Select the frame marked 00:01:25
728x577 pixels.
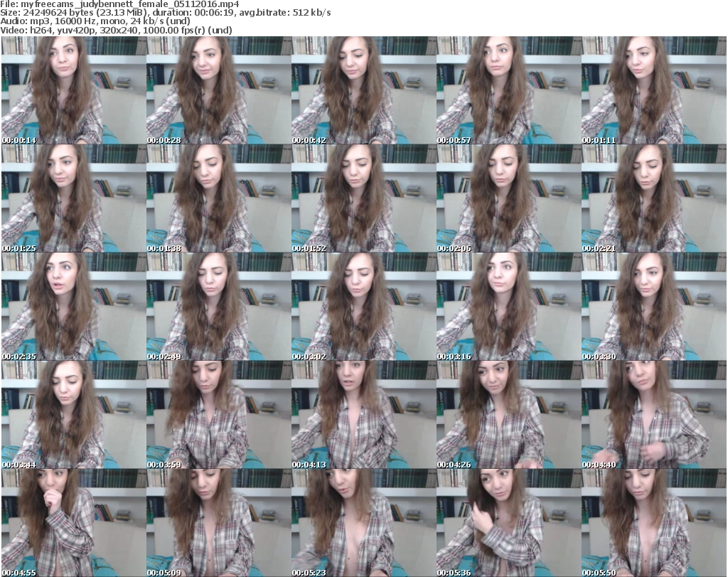point(73,198)
